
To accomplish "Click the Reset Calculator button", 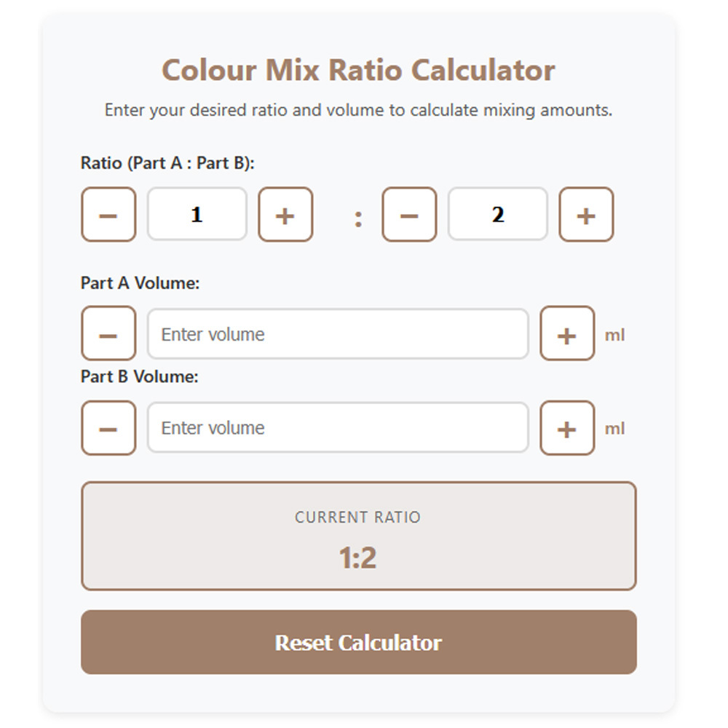I will pyautogui.click(x=358, y=642).
